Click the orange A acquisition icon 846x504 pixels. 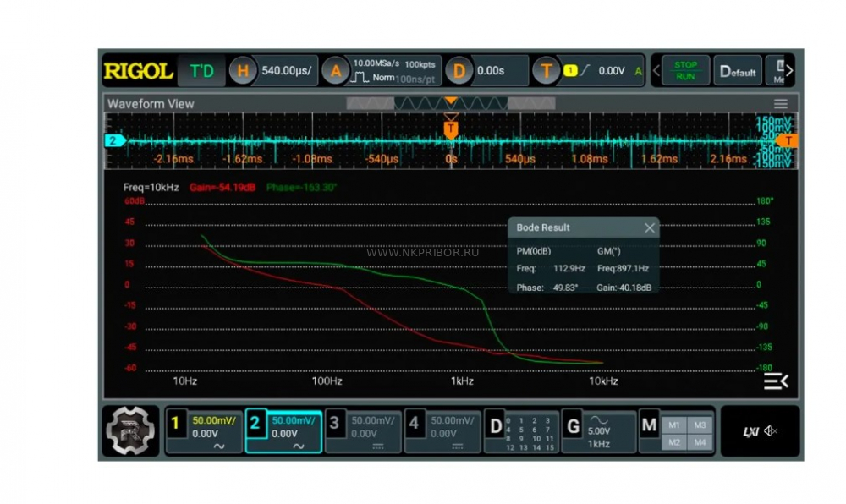(x=335, y=71)
